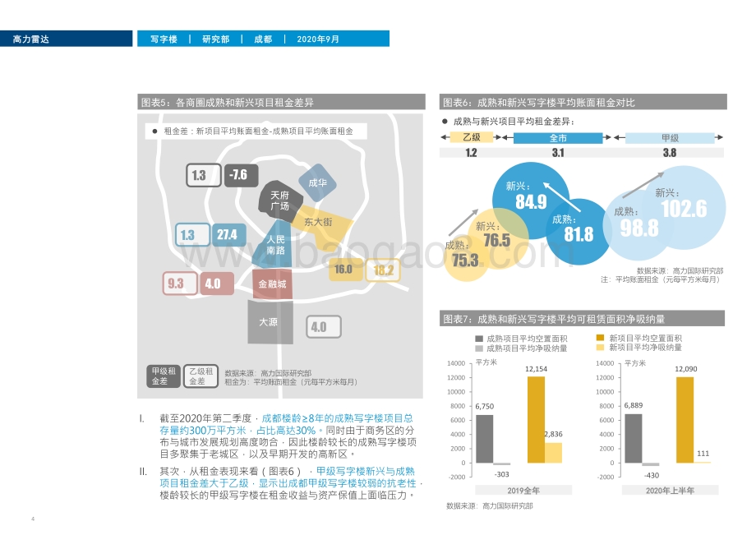Screen dimensions: 756x535
Task: Select the 成都 header item
Action: click(x=263, y=39)
